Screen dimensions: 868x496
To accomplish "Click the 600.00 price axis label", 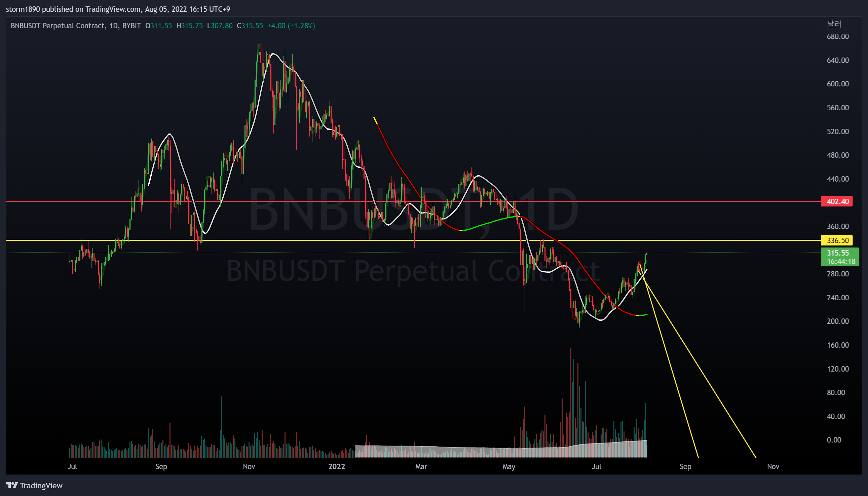I will point(838,84).
